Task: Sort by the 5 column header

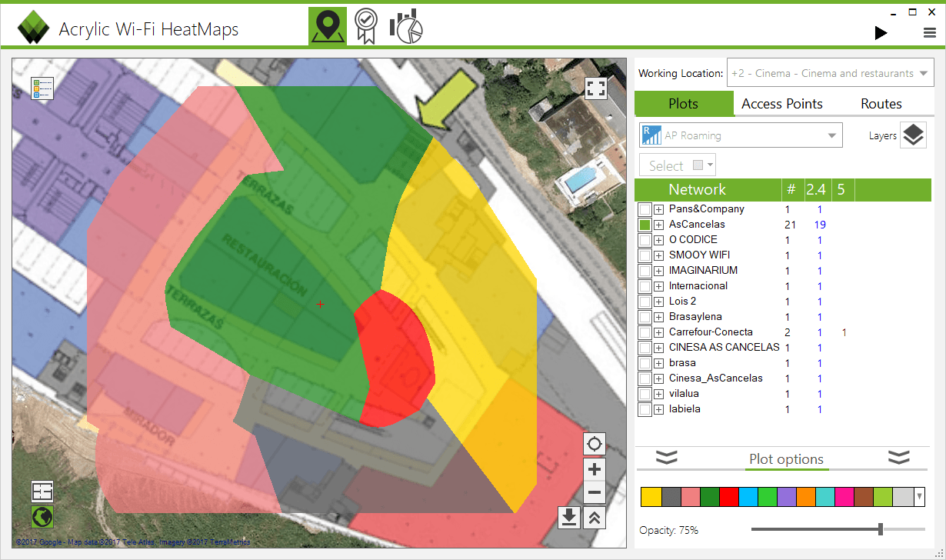Action: click(x=841, y=189)
